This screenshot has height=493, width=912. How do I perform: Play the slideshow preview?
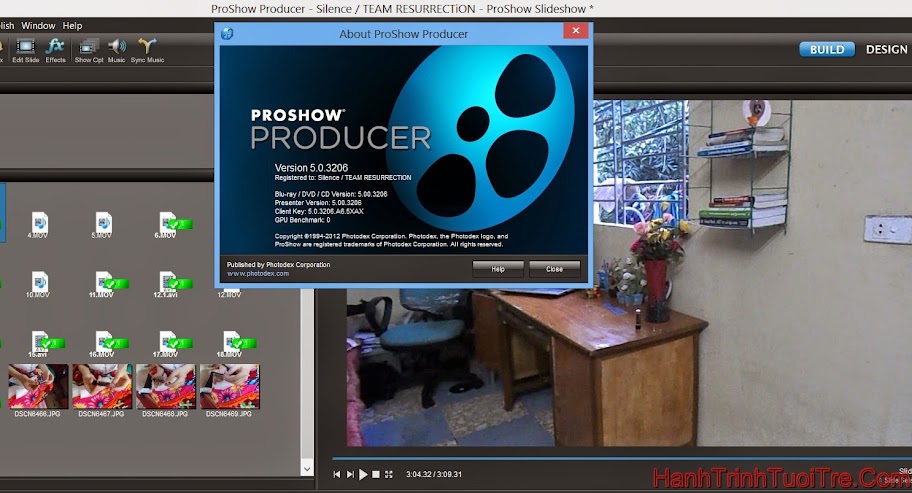363,474
